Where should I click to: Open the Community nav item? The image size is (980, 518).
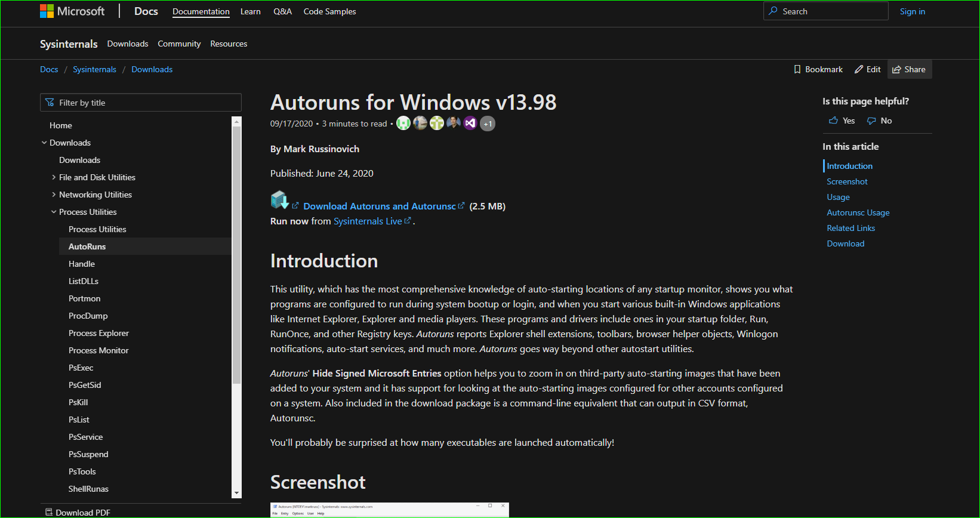(179, 44)
